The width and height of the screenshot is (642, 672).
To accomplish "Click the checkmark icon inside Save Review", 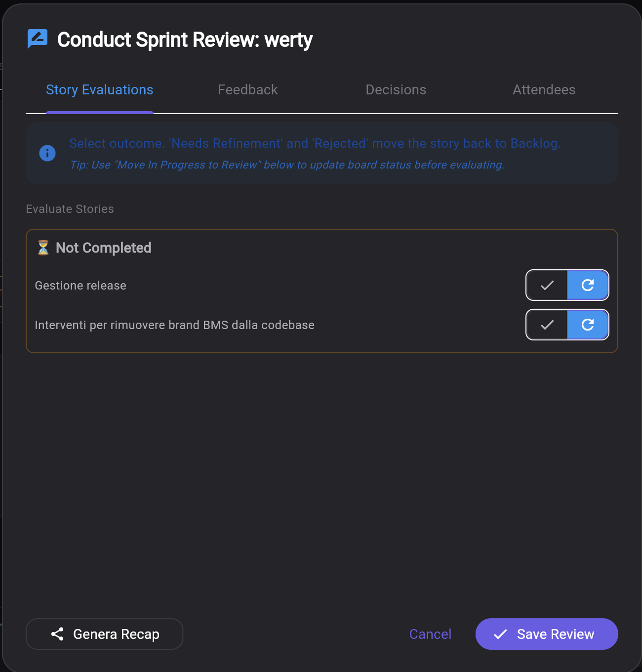I will coord(501,634).
